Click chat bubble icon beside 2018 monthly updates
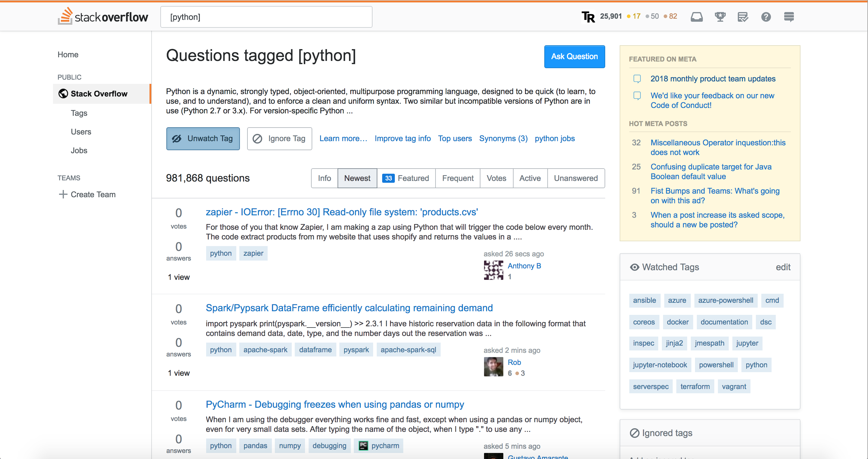The image size is (868, 459). pos(637,79)
